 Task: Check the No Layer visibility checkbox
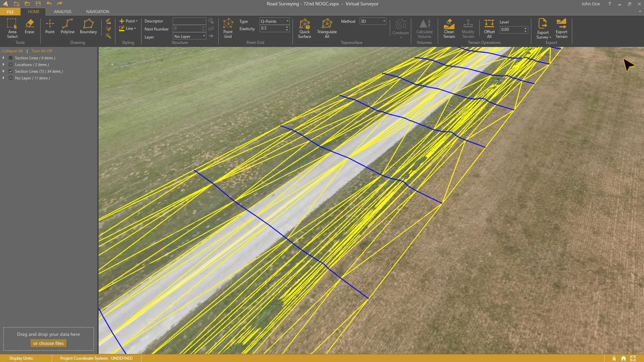point(10,78)
